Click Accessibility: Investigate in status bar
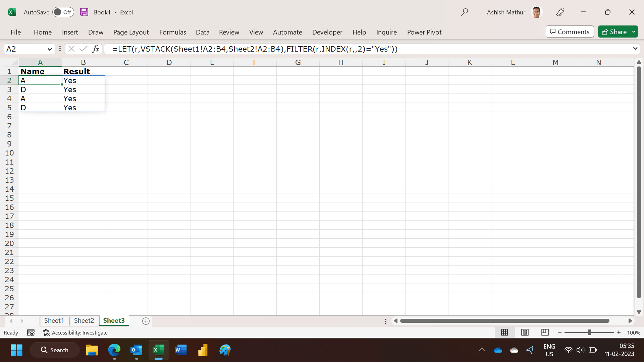The width and height of the screenshot is (644, 362). 75,333
